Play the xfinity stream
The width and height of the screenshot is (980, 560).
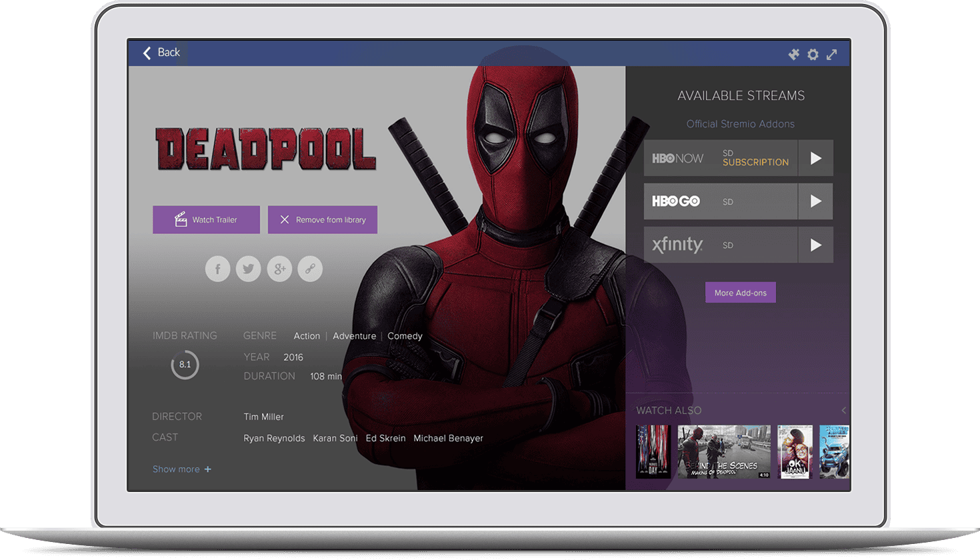click(x=815, y=245)
